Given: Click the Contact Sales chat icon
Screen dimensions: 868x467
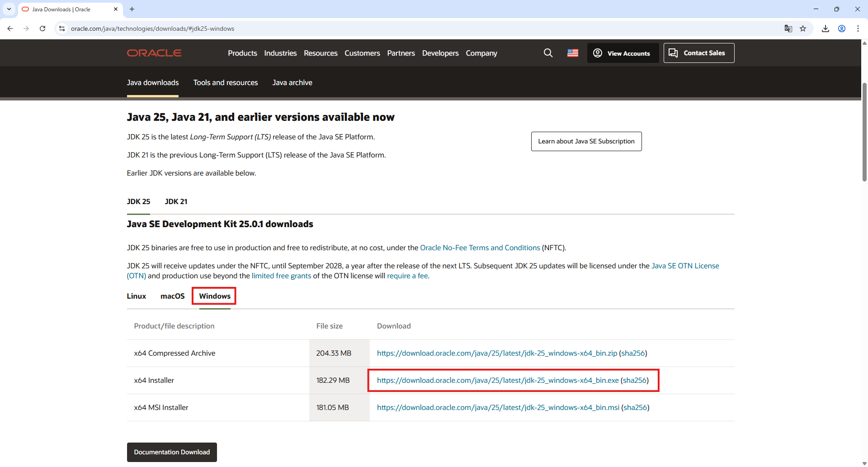Looking at the screenshot, I should click(673, 53).
